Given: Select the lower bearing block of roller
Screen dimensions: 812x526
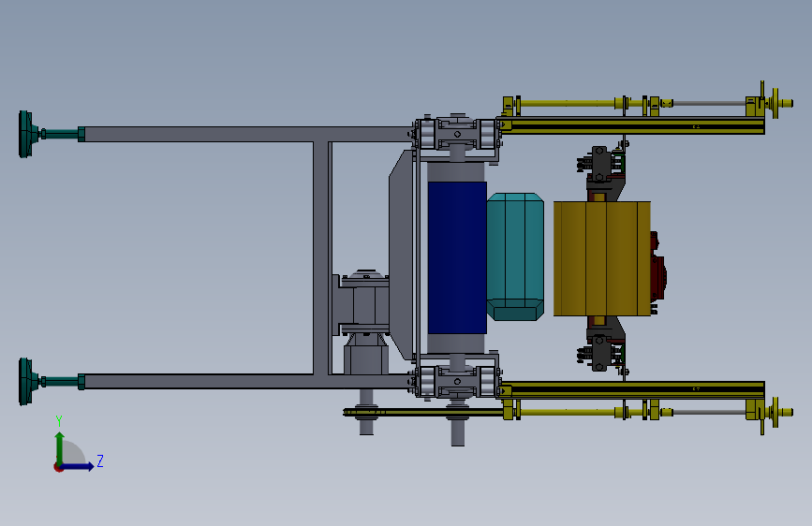Looking at the screenshot, I should 457,382.
